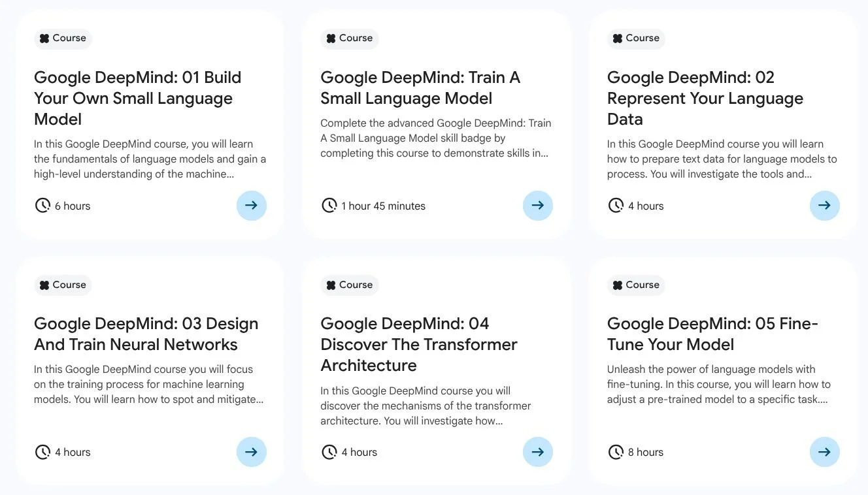Screen dimensions: 868x495
Task: Click the clock icon showing 8 hours
Action: (x=616, y=451)
